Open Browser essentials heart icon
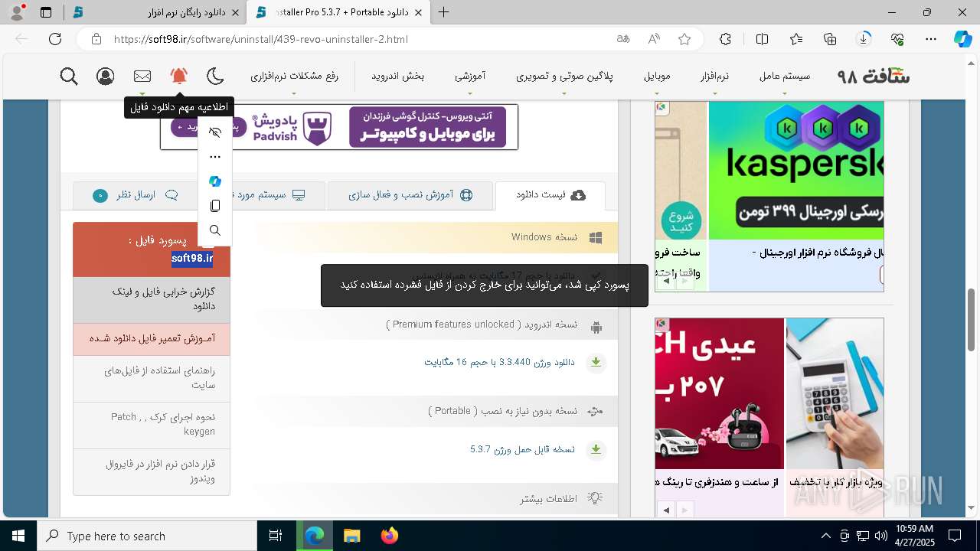Image resolution: width=980 pixels, height=551 pixels. pos(897,39)
